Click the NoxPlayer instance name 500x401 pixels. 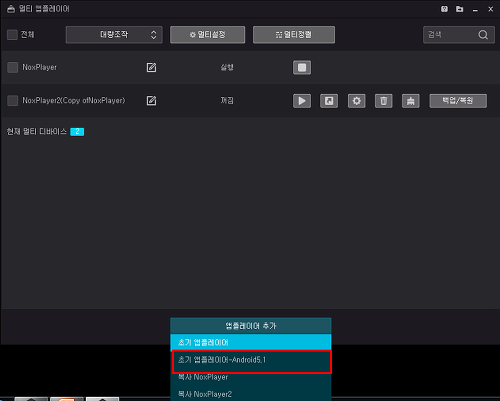tap(40, 67)
